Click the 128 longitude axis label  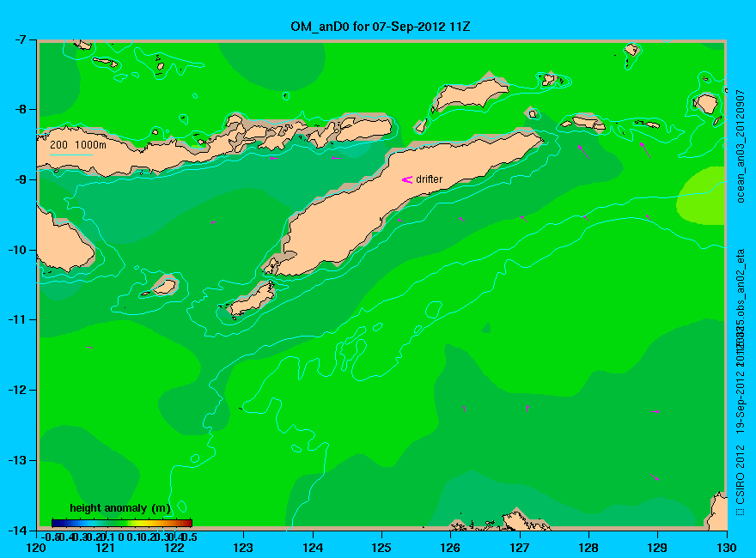click(x=588, y=548)
